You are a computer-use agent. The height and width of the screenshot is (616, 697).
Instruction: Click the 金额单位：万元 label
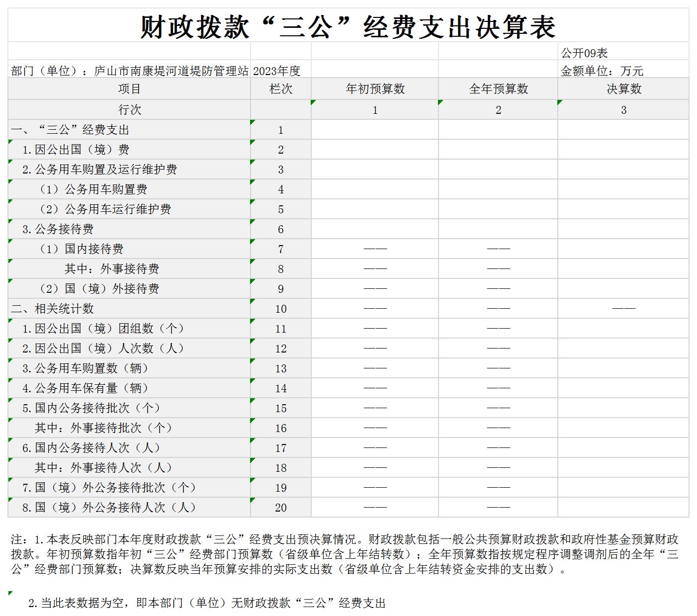(602, 71)
